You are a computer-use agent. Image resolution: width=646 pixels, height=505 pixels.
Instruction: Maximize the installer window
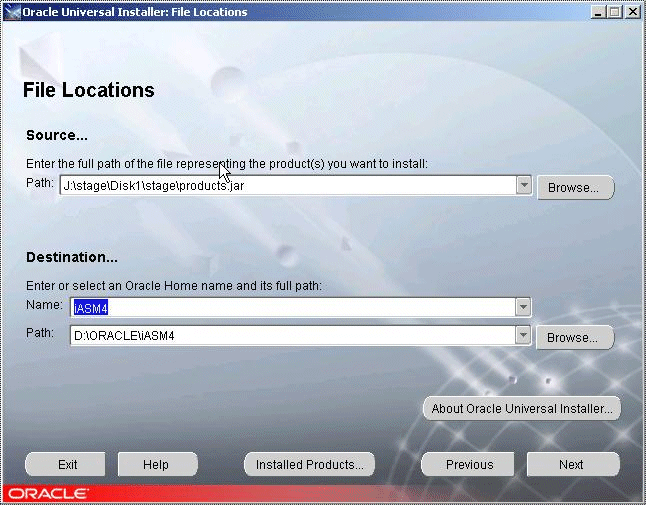615,12
